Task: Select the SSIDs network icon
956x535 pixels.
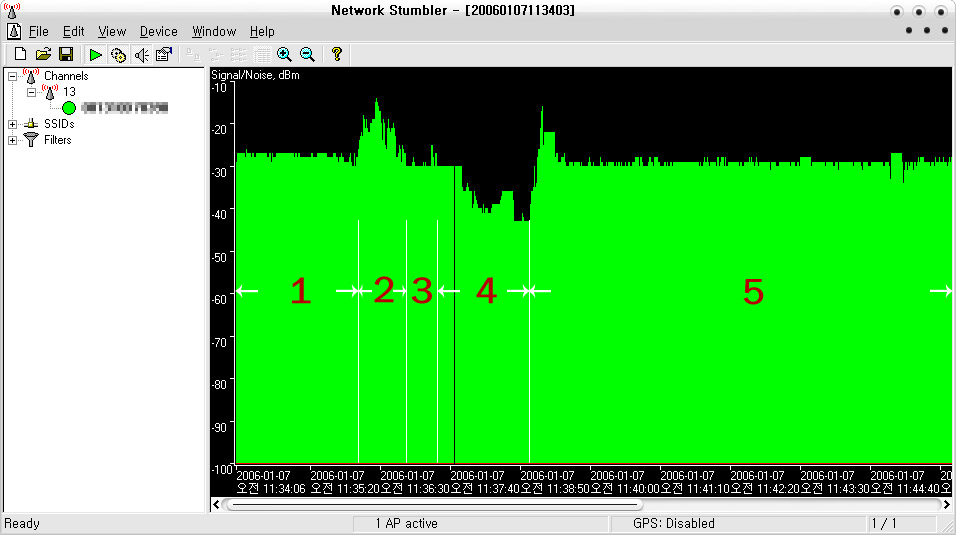Action: click(x=31, y=124)
